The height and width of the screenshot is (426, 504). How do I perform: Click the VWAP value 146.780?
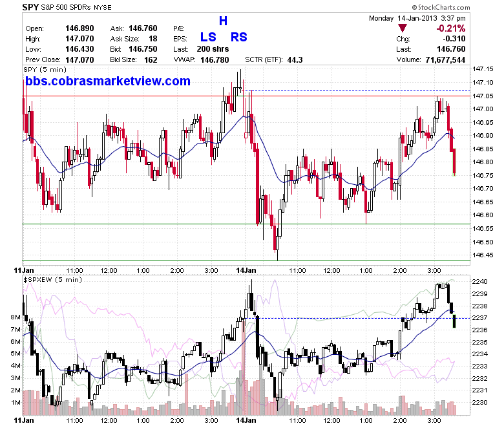[x=215, y=60]
